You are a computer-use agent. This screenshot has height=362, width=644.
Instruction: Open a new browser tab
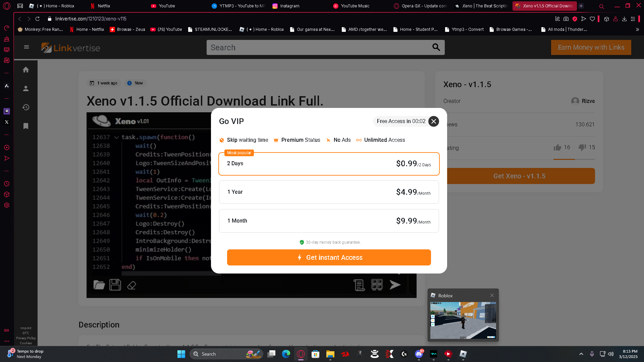[581, 6]
